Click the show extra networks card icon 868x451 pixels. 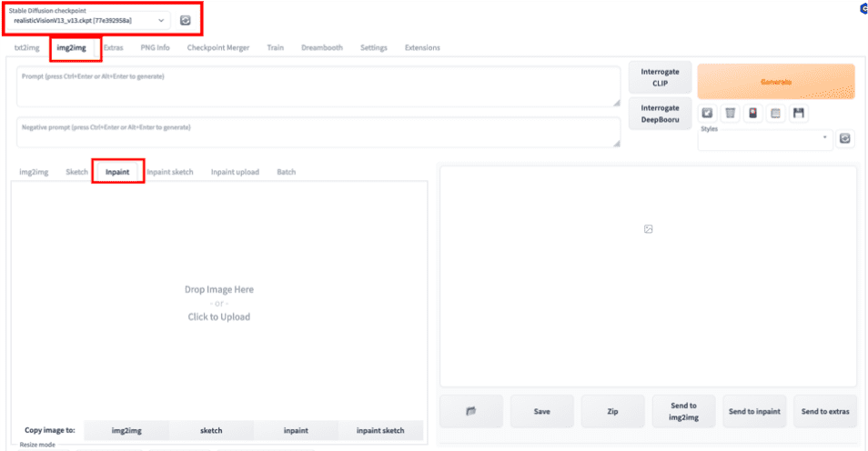click(x=752, y=113)
